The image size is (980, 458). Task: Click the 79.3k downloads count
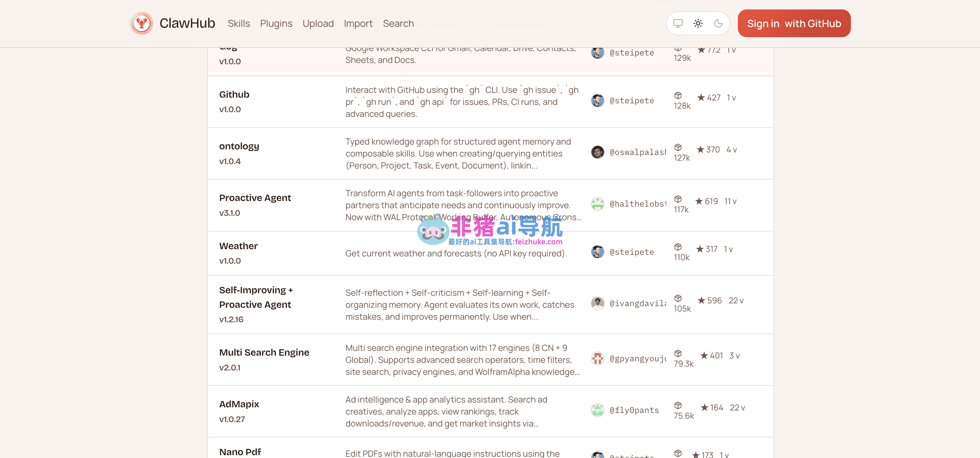coord(683,364)
